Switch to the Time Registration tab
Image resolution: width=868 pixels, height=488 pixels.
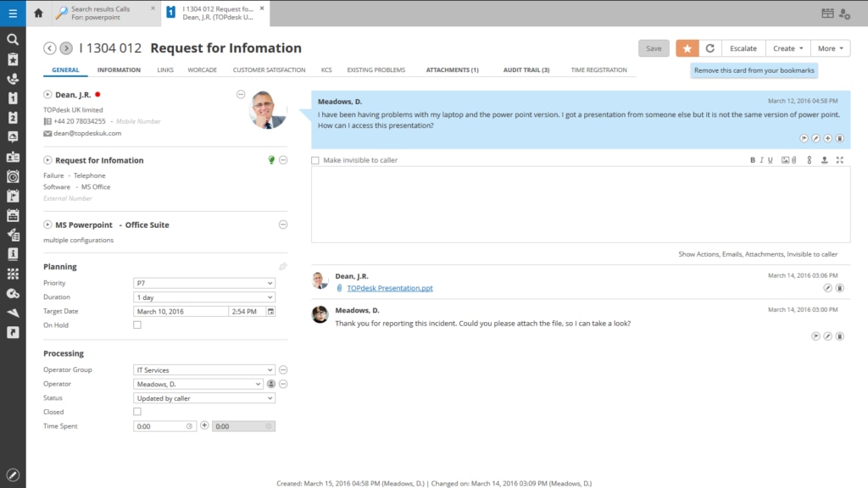pos(599,69)
